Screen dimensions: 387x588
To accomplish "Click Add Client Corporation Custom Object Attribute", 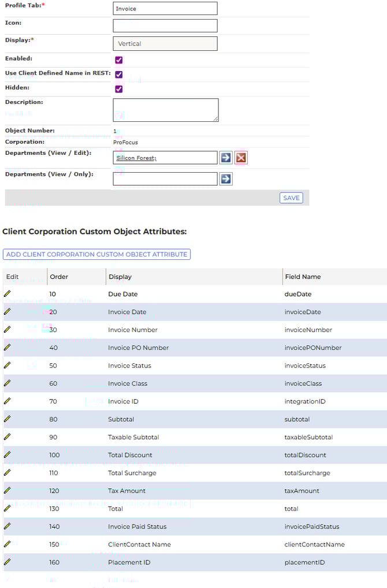I will point(96,254).
